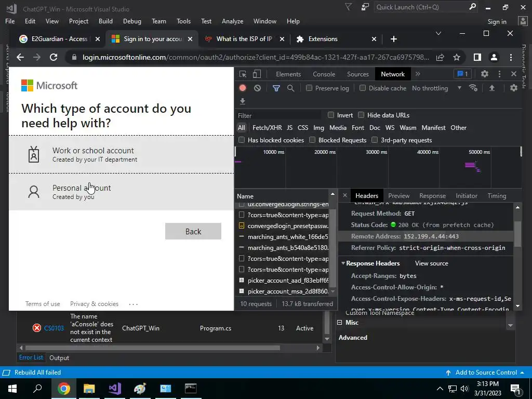Viewport: 532px width, 399px height.
Task: Choose Personal account option
Action: point(121,192)
